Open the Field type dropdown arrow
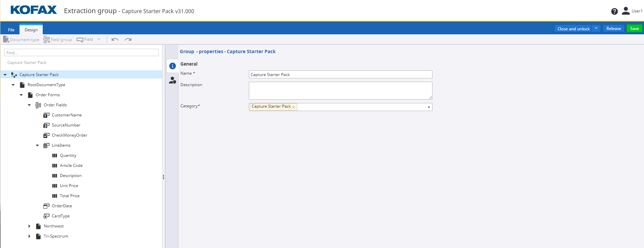Image resolution: width=644 pixels, height=248 pixels. (x=99, y=39)
